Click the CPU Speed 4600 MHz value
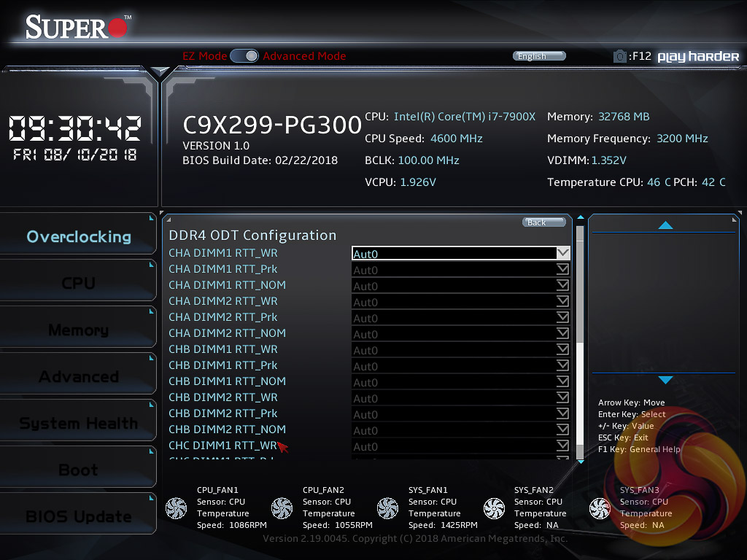Viewport: 747px width, 560px height. click(457, 139)
